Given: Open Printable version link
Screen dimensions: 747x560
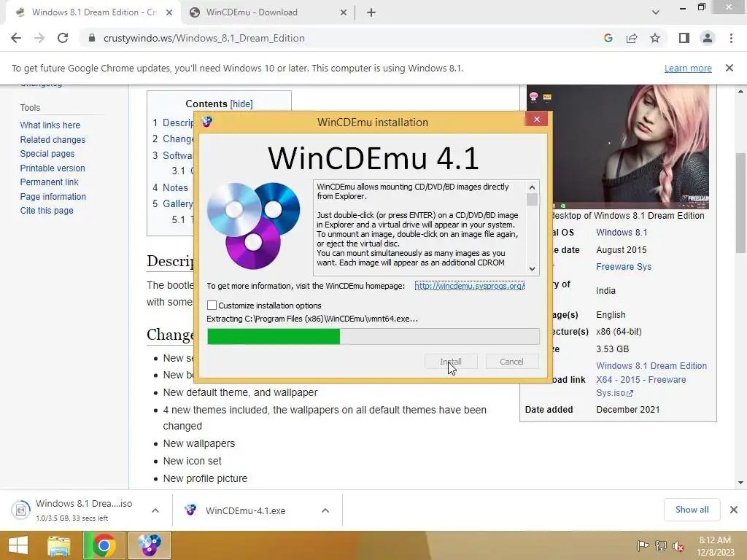Looking at the screenshot, I should tap(53, 168).
